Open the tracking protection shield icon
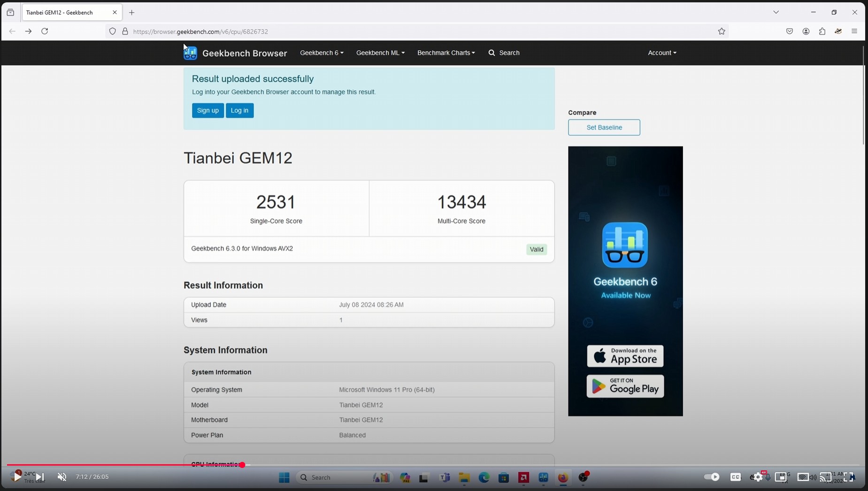Screen dimensions: 868x491 [113, 31]
